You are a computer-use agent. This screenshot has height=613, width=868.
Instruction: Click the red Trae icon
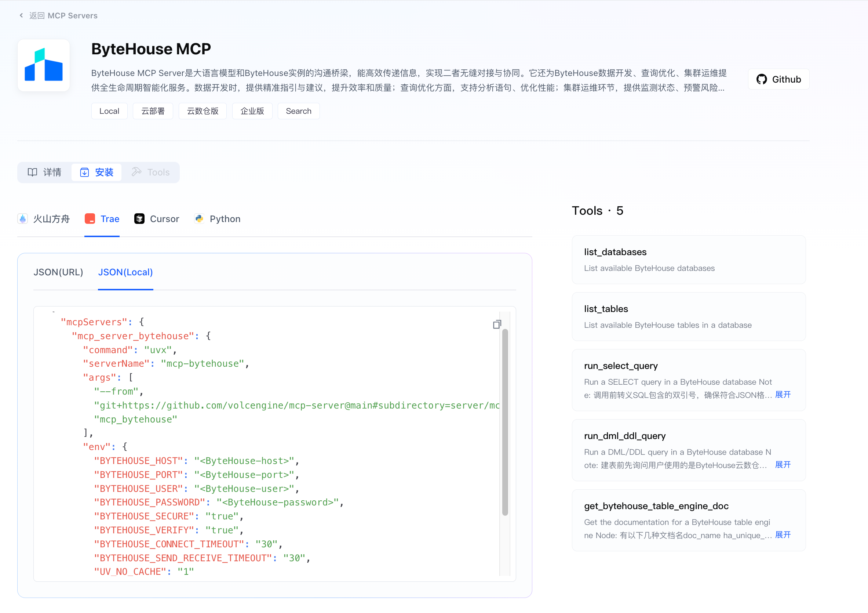[90, 218]
